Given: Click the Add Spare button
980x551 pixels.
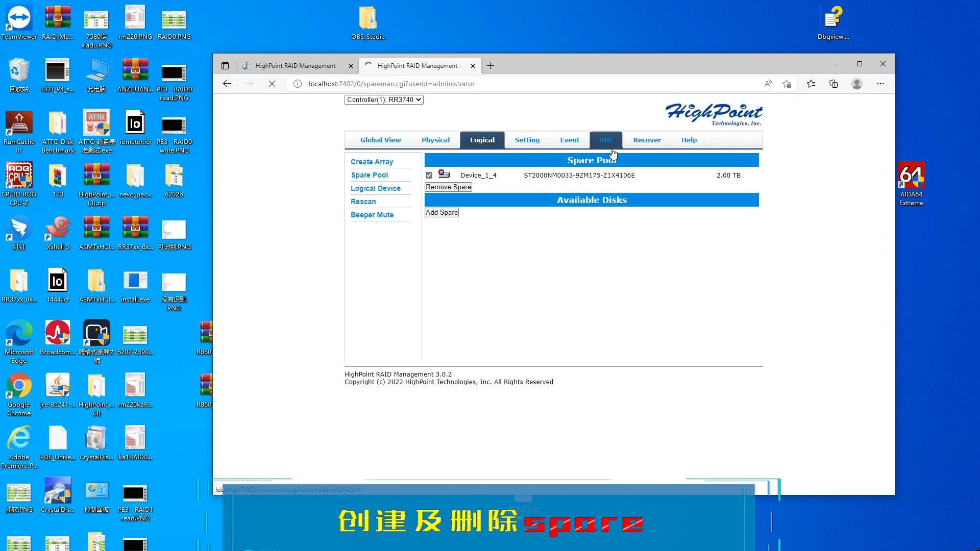Looking at the screenshot, I should point(442,212).
